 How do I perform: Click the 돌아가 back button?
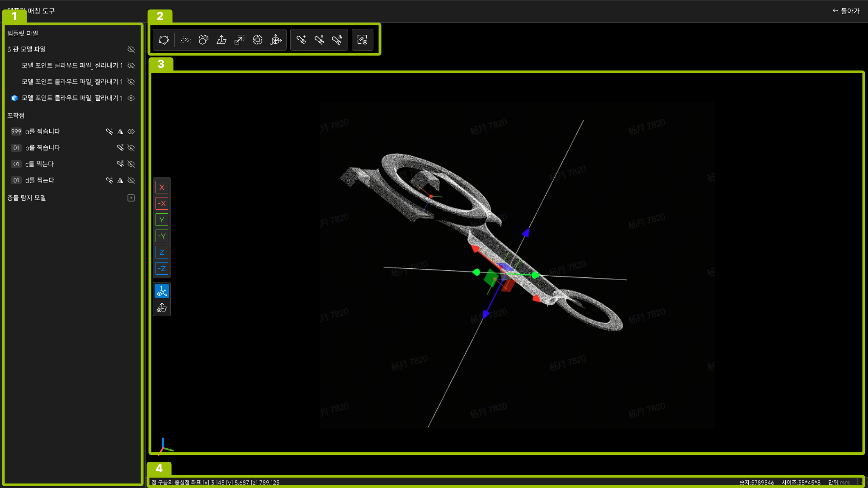coord(846,11)
